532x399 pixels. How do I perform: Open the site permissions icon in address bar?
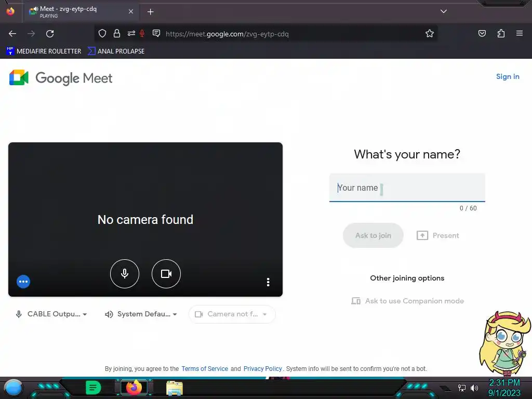[131, 33]
